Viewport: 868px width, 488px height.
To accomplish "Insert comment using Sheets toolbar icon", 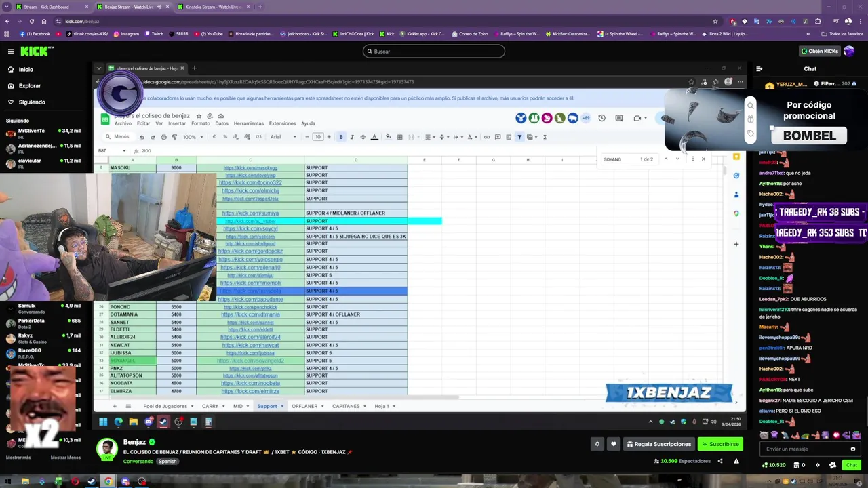I will point(498,137).
